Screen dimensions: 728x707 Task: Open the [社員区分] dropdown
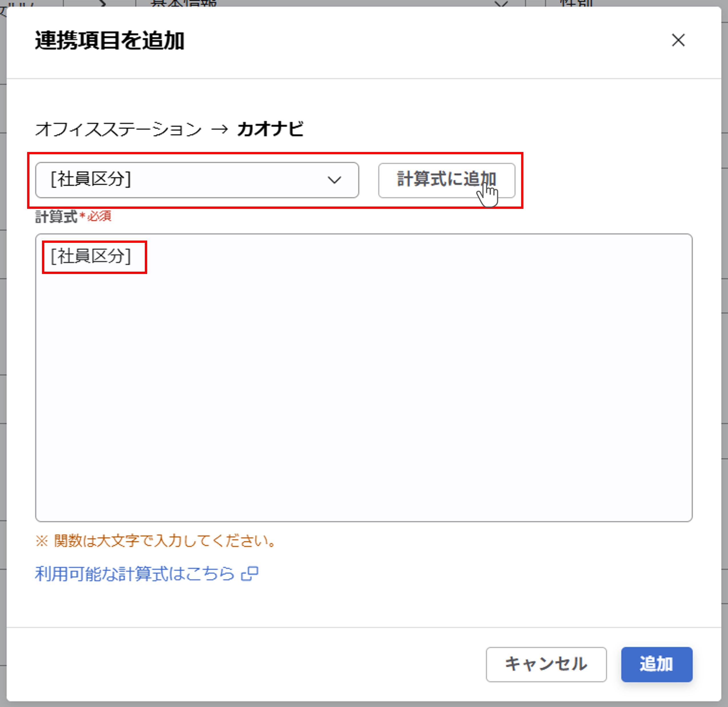(197, 180)
